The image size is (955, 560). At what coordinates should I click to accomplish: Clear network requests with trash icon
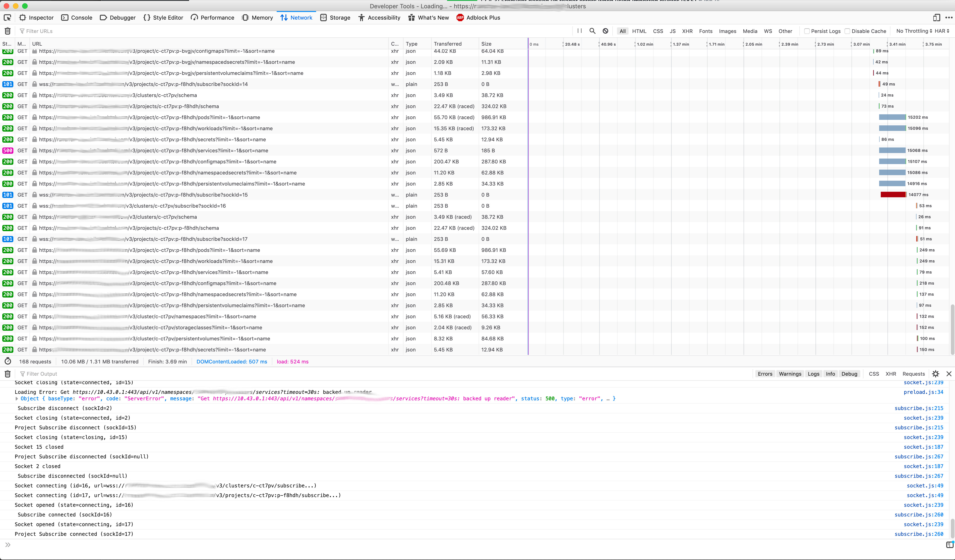click(8, 31)
